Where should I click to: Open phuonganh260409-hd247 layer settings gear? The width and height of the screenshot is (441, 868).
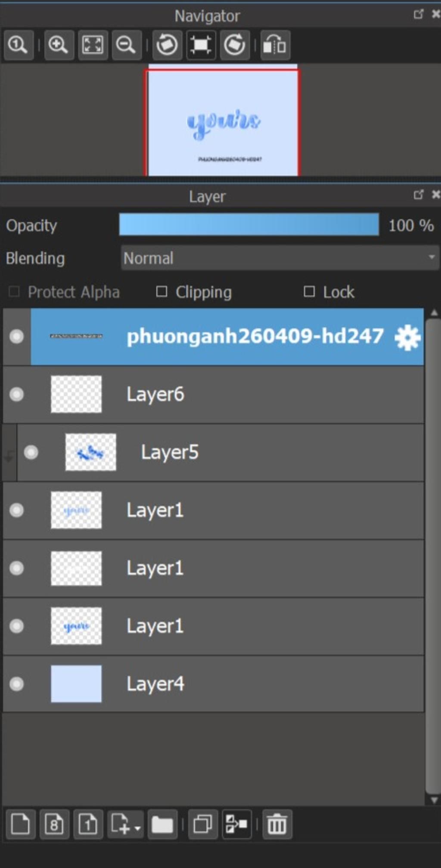pyautogui.click(x=407, y=337)
